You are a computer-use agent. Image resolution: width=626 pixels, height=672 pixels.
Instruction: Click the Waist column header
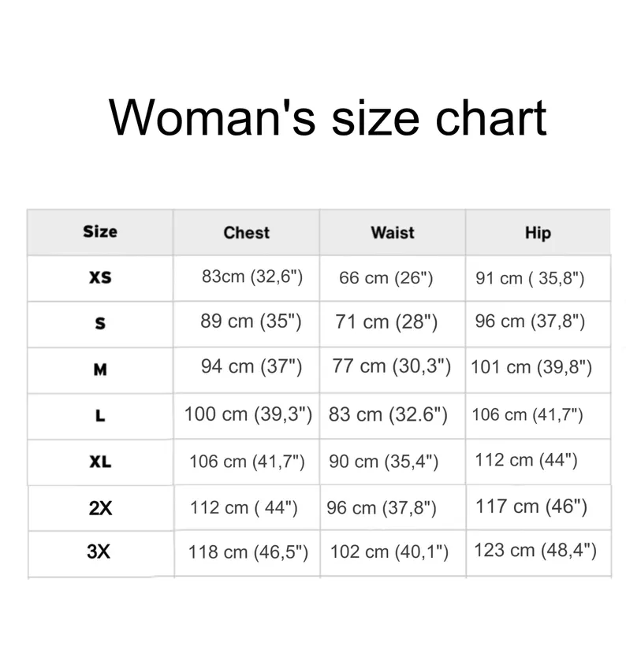(x=392, y=232)
